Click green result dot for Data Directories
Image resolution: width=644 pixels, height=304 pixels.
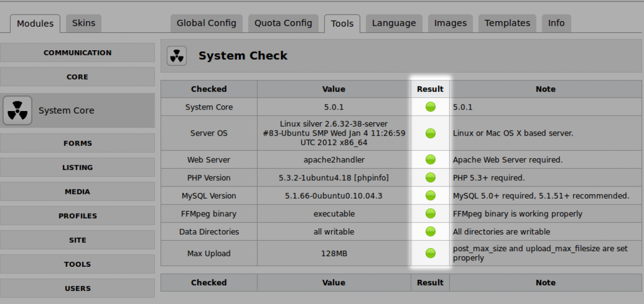point(430,232)
